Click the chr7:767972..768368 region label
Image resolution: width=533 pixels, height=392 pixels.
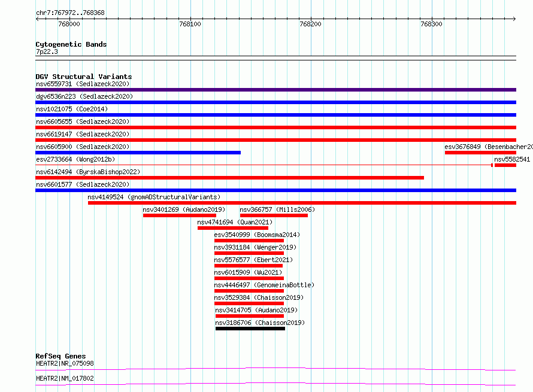70,13
